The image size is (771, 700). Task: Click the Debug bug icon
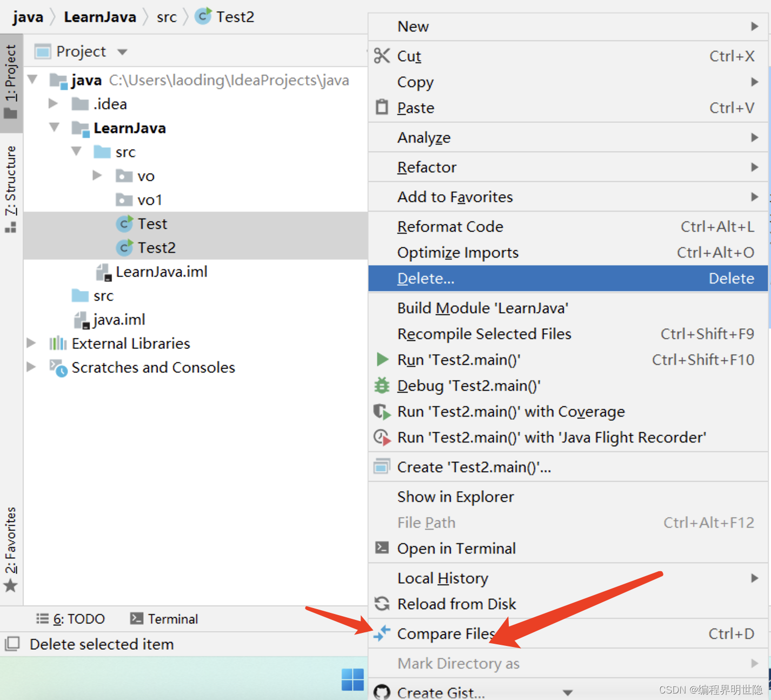(382, 385)
